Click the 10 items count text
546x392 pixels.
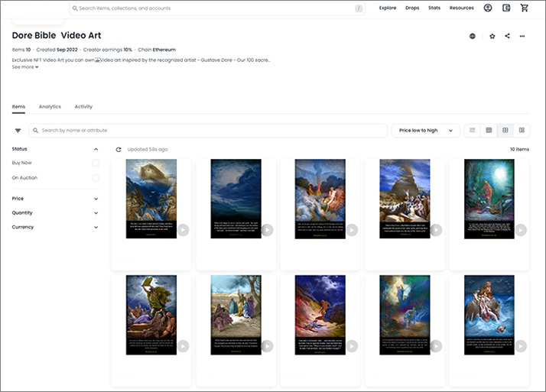[519, 149]
